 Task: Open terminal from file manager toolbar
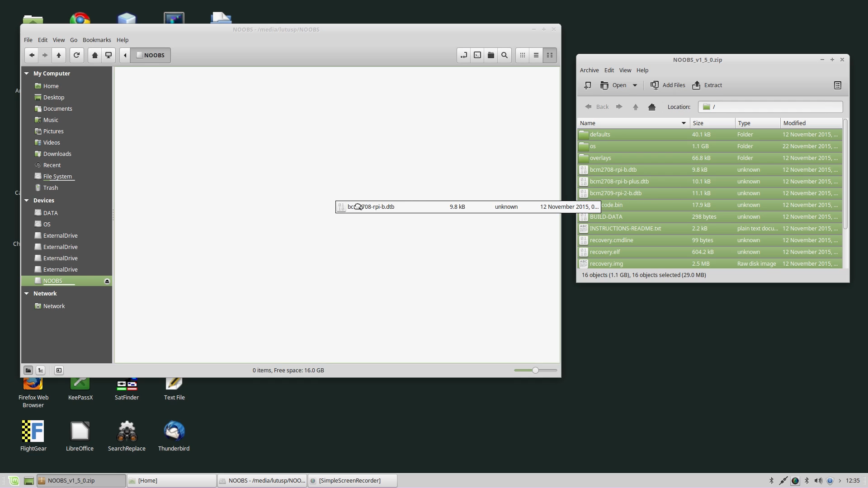(x=477, y=55)
